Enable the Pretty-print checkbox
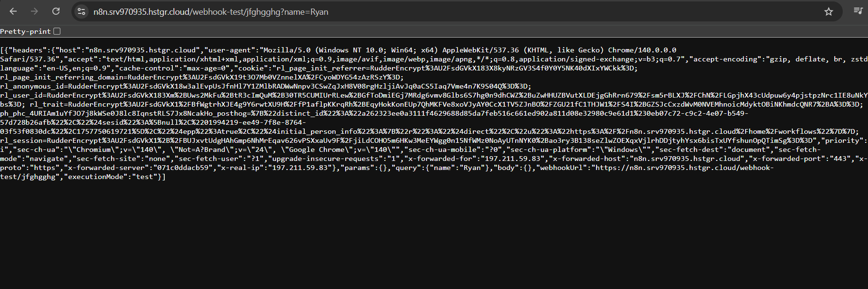 [57, 31]
